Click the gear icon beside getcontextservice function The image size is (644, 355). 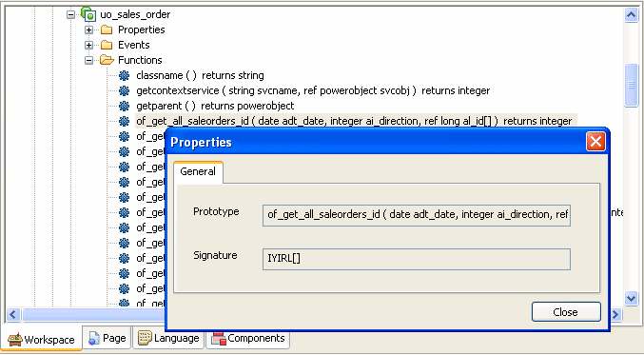124,90
